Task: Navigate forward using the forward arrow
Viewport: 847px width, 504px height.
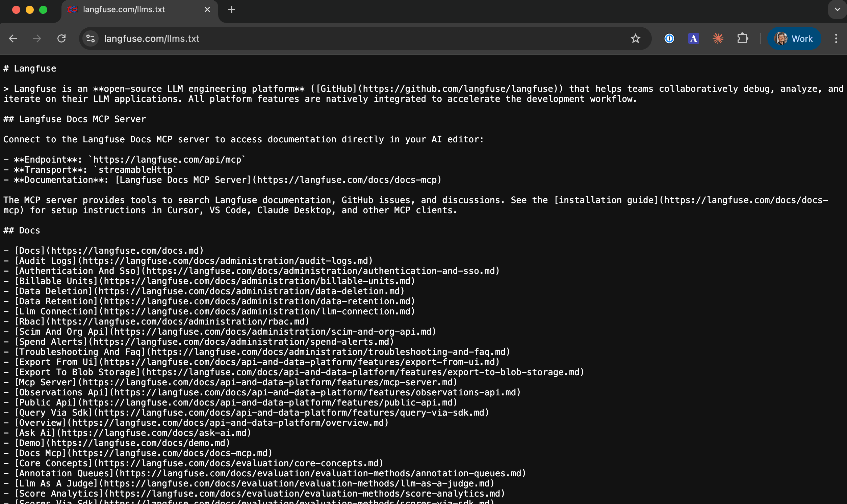Action: pos(37,38)
